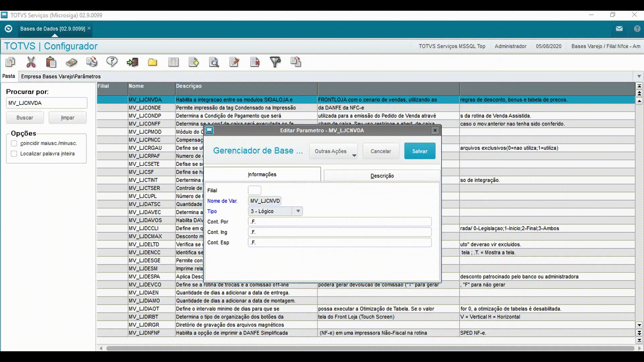Viewport: 644px width, 362px height.
Task: Click the Salvar button
Action: (420, 151)
